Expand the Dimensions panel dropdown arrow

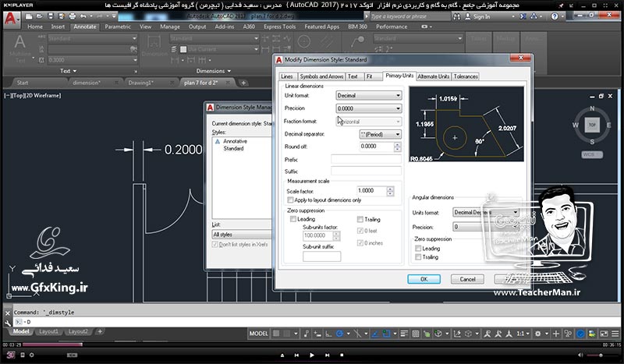coord(229,71)
